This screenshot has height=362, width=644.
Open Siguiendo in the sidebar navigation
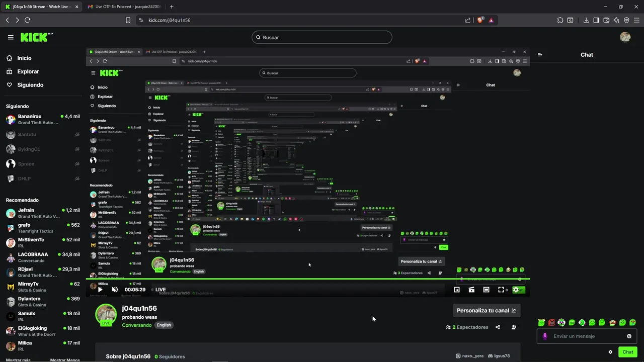tap(30, 85)
